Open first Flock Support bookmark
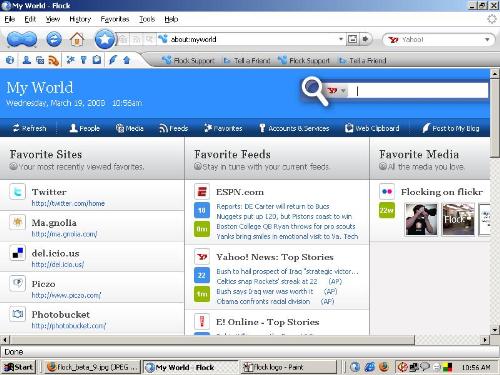 (188, 60)
